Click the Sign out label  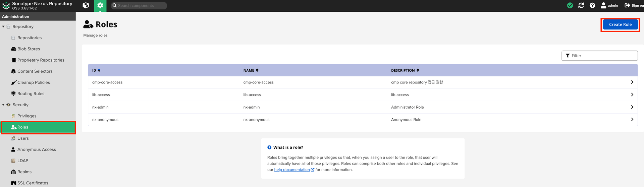coord(638,5)
